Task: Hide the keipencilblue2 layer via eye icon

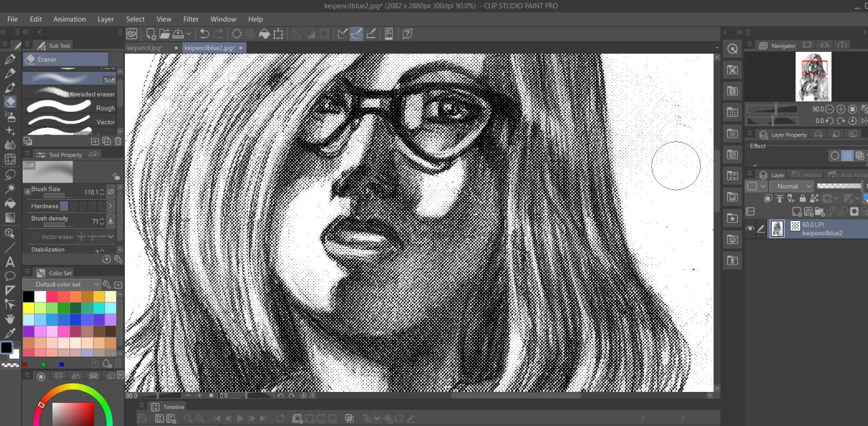Action: [750, 229]
